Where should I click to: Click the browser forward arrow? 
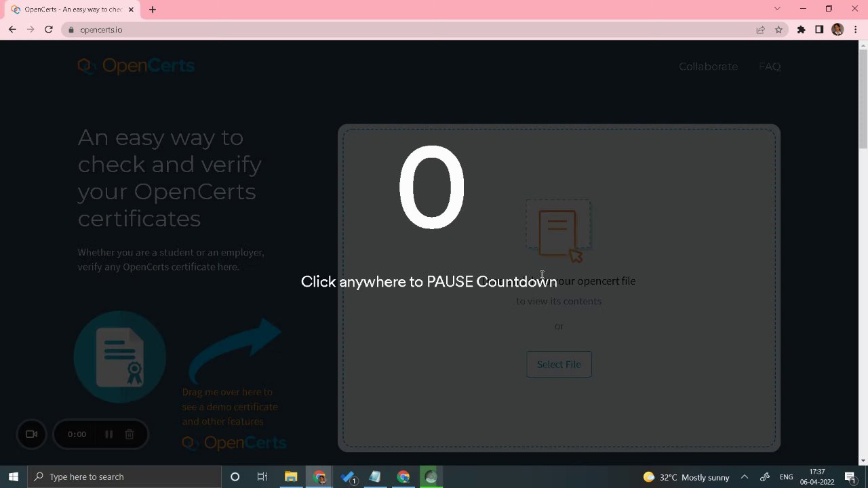tap(31, 30)
